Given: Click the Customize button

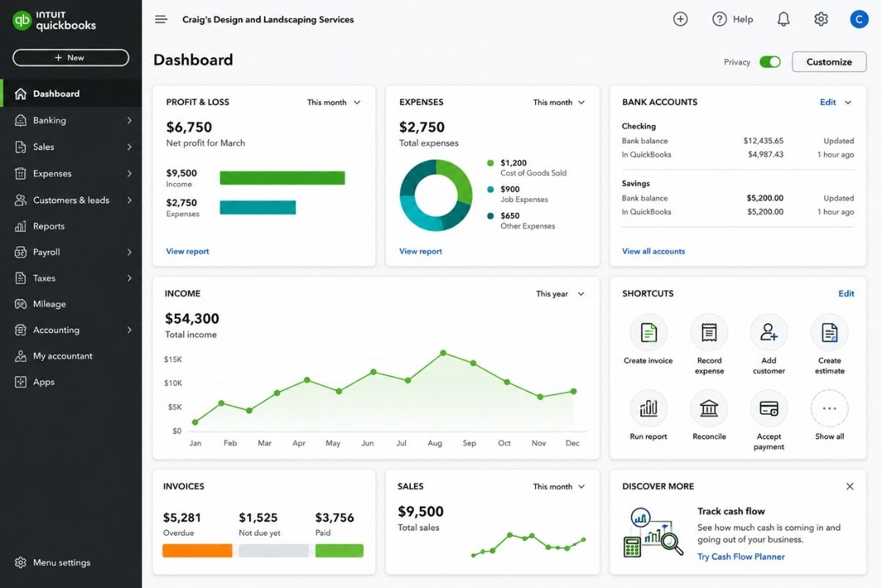Looking at the screenshot, I should pyautogui.click(x=829, y=62).
